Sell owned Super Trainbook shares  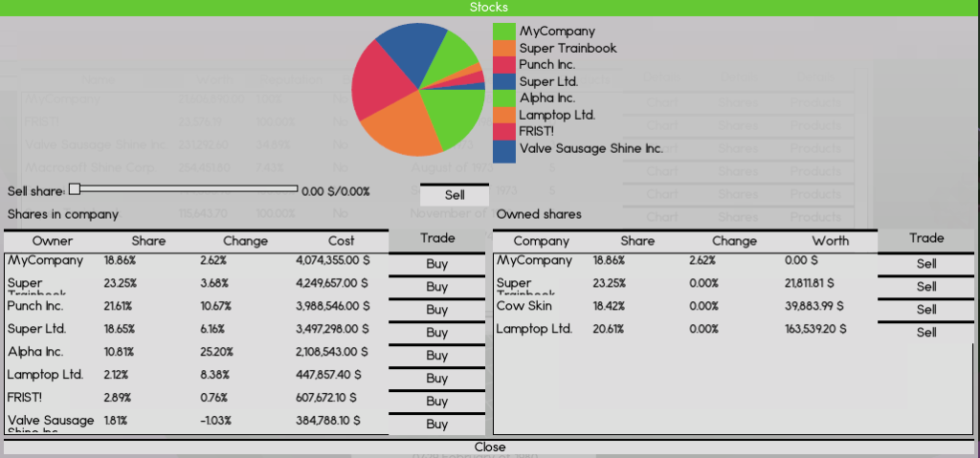[926, 287]
